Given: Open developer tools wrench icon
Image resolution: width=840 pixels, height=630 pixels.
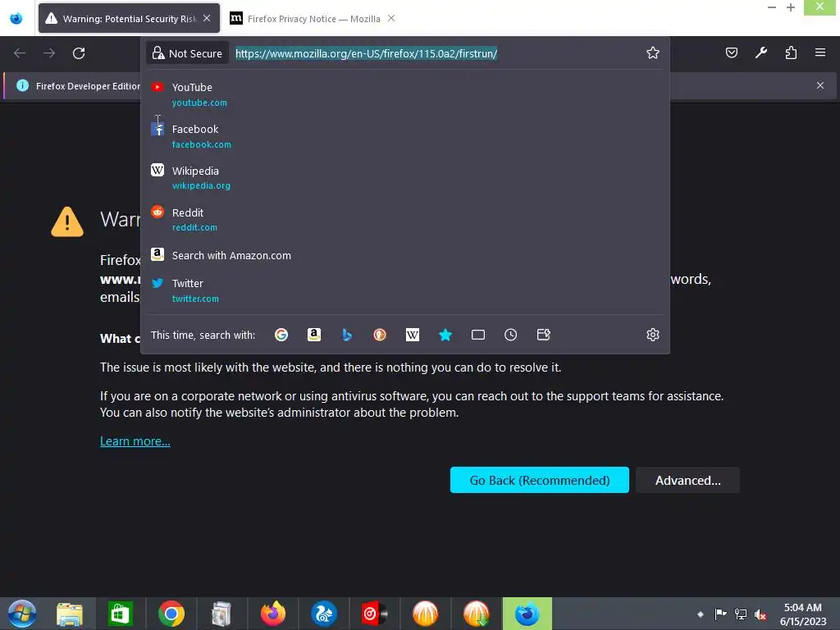Looking at the screenshot, I should click(x=760, y=52).
